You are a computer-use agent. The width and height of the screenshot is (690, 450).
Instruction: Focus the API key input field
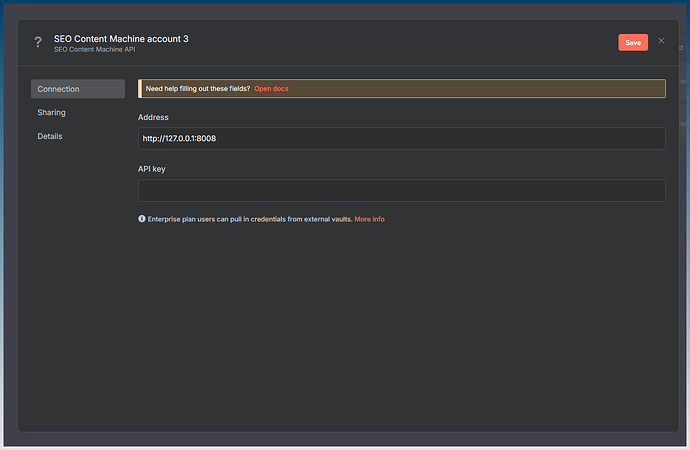(x=401, y=190)
